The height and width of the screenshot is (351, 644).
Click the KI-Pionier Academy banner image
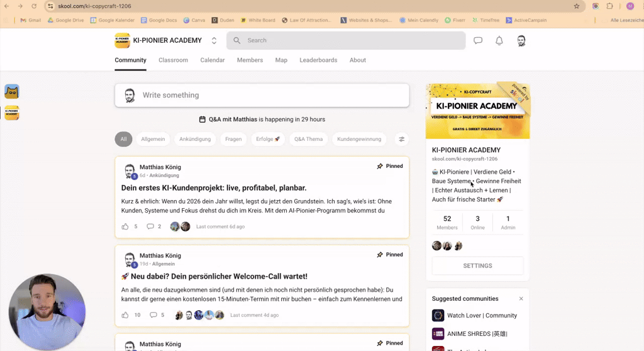tap(478, 111)
